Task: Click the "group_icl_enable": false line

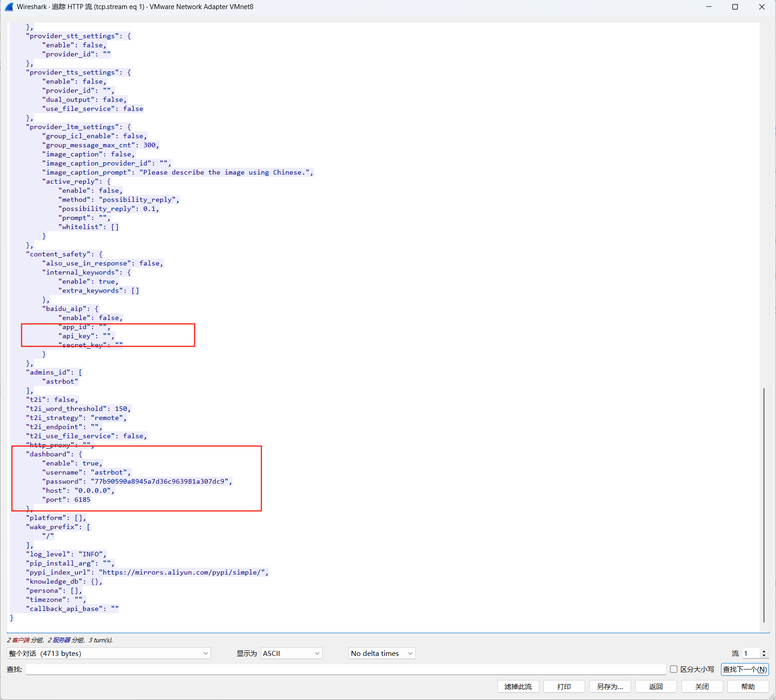Action: pyautogui.click(x=95, y=136)
